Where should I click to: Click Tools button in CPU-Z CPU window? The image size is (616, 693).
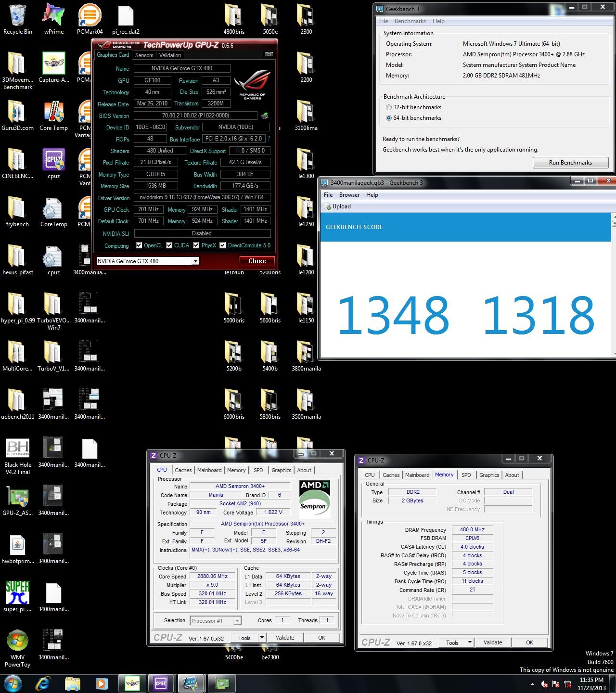[x=244, y=638]
